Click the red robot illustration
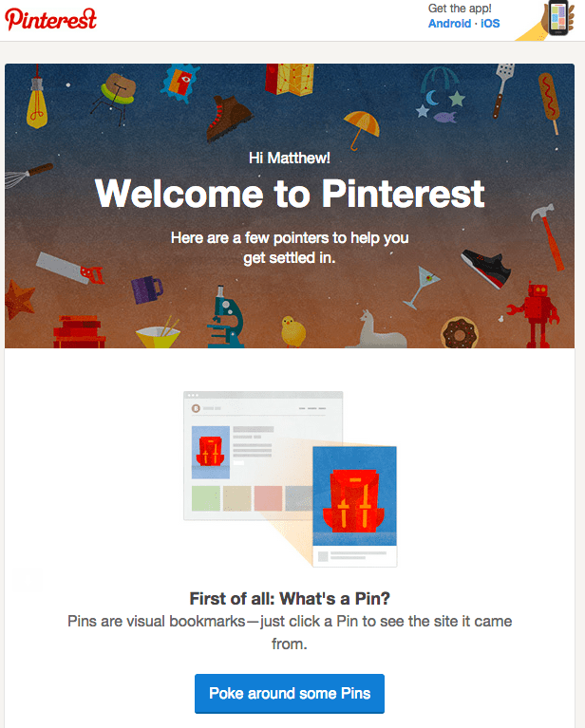 click(x=535, y=315)
